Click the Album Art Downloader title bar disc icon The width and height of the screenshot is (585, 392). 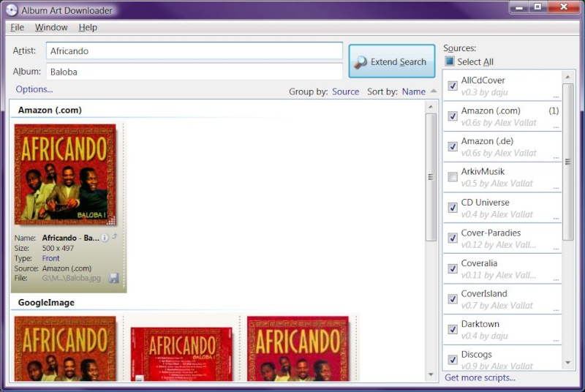click(12, 10)
